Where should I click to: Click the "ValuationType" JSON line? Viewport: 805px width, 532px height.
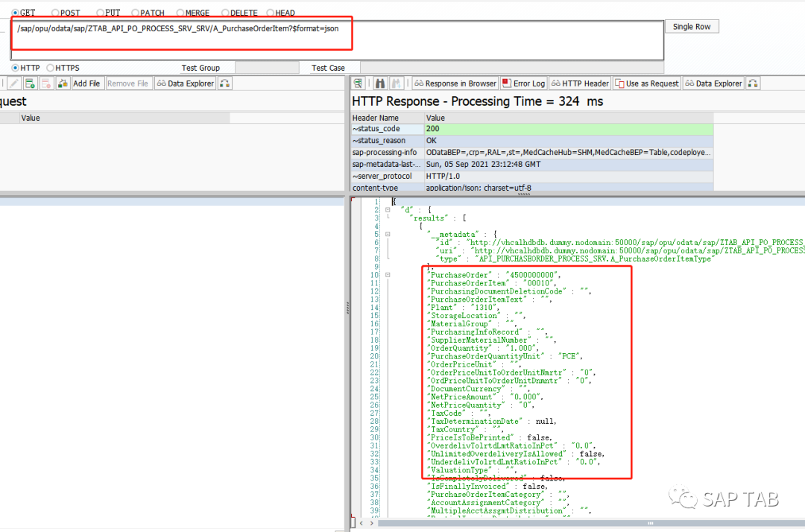pyautogui.click(x=472, y=470)
